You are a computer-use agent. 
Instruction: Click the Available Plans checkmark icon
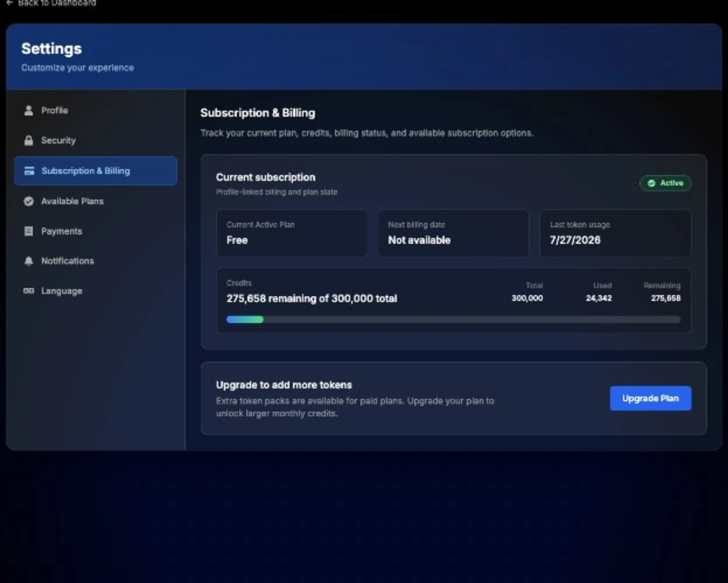click(29, 201)
